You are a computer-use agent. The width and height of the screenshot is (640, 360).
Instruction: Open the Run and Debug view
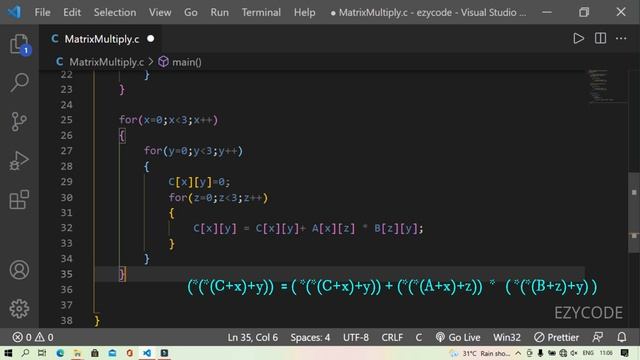click(x=19, y=160)
